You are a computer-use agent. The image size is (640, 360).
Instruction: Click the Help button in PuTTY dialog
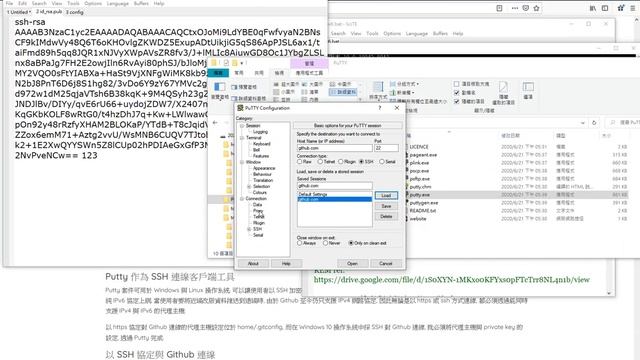286,263
